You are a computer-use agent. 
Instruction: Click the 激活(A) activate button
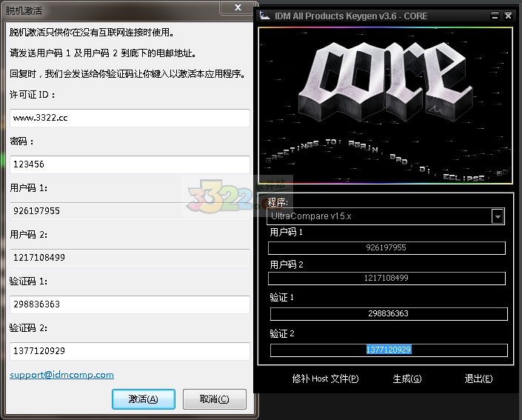coord(144,399)
